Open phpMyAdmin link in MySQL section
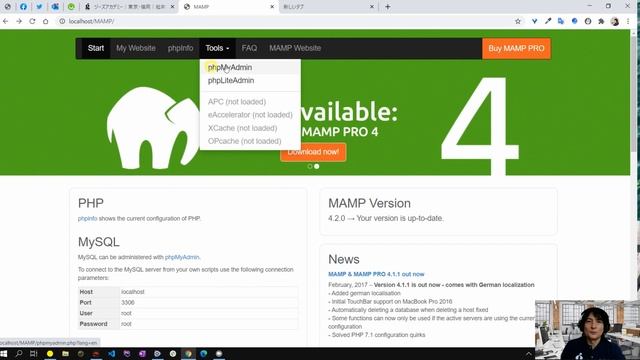 pyautogui.click(x=182, y=257)
